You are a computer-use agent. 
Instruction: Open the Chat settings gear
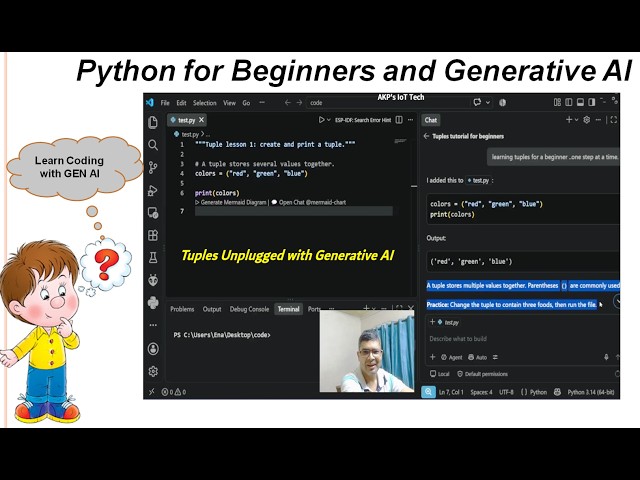(587, 120)
